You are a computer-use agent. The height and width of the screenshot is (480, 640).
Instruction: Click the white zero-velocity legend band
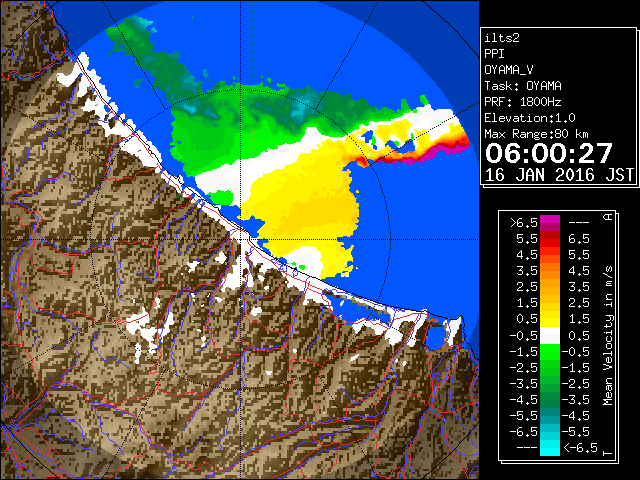[x=550, y=336]
